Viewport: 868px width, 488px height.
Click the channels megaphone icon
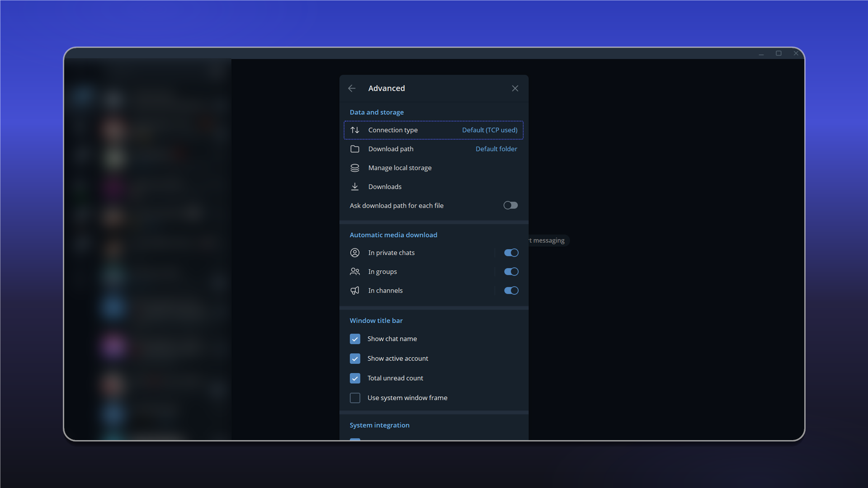click(355, 291)
